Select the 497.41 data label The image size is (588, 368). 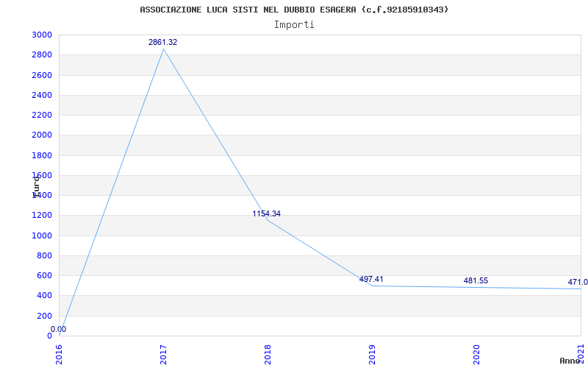[371, 279]
